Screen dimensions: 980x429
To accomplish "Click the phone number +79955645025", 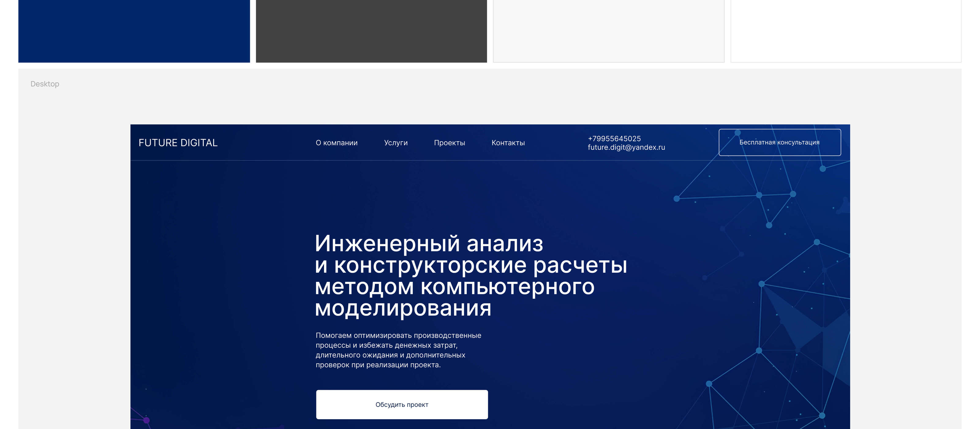I will (x=614, y=139).
